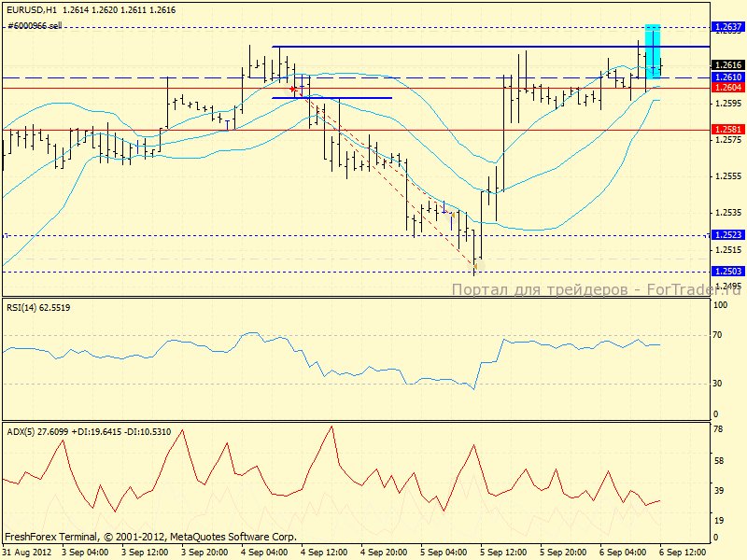Select the short blue horizontal line
The height and width of the screenshot is (560, 747).
331,97
